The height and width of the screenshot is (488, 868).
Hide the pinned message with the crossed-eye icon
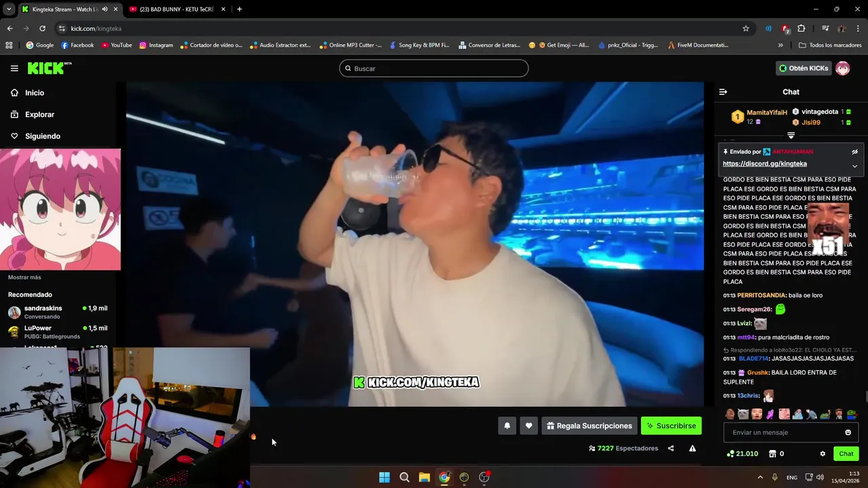(854, 152)
